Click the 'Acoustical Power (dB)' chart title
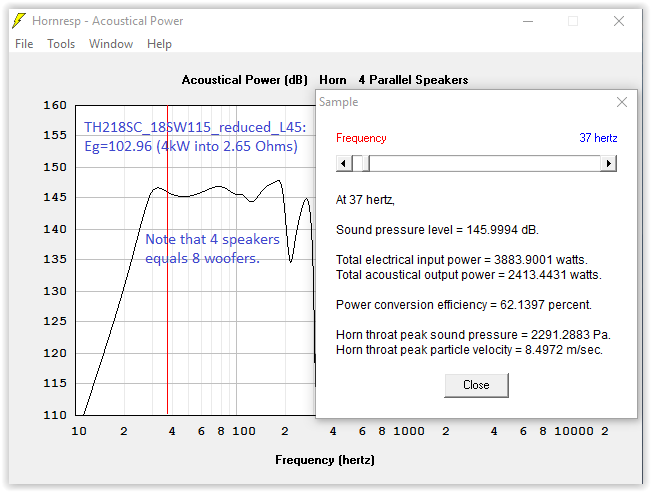The image size is (651, 492). point(245,80)
